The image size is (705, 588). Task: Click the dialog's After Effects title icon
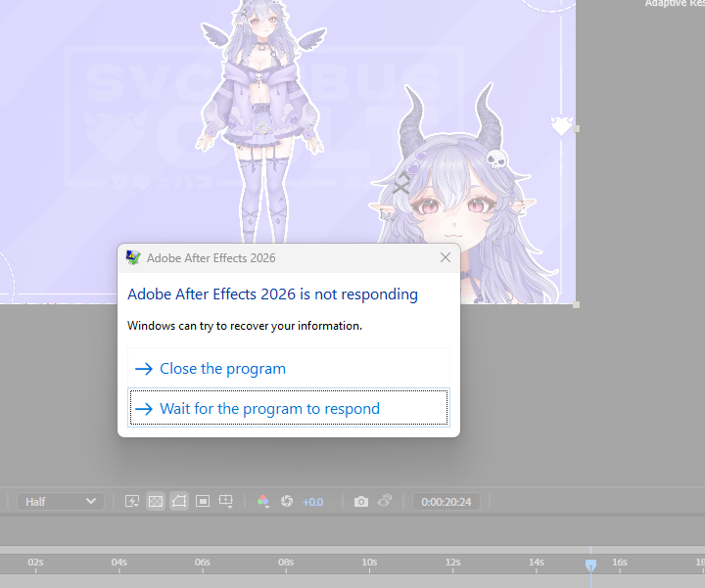(133, 258)
